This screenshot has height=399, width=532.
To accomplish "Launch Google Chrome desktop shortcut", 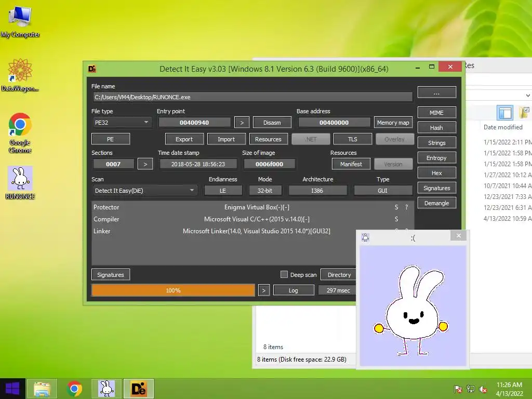I will point(20,133).
